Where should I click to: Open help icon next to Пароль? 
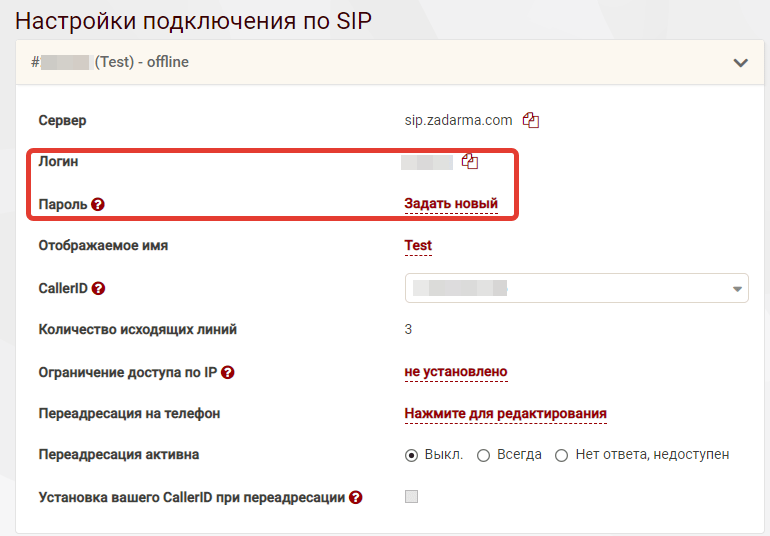(98, 204)
